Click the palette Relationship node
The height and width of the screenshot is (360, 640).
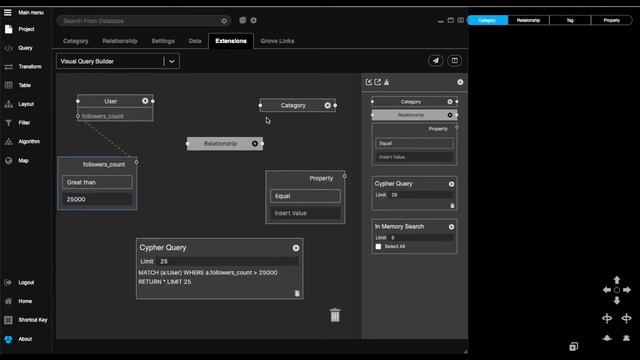414,115
